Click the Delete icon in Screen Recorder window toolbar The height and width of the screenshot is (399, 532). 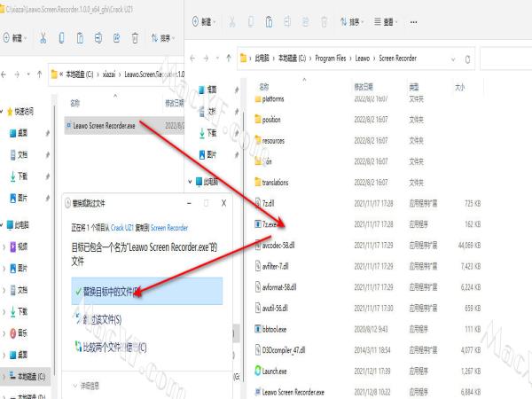[324, 22]
